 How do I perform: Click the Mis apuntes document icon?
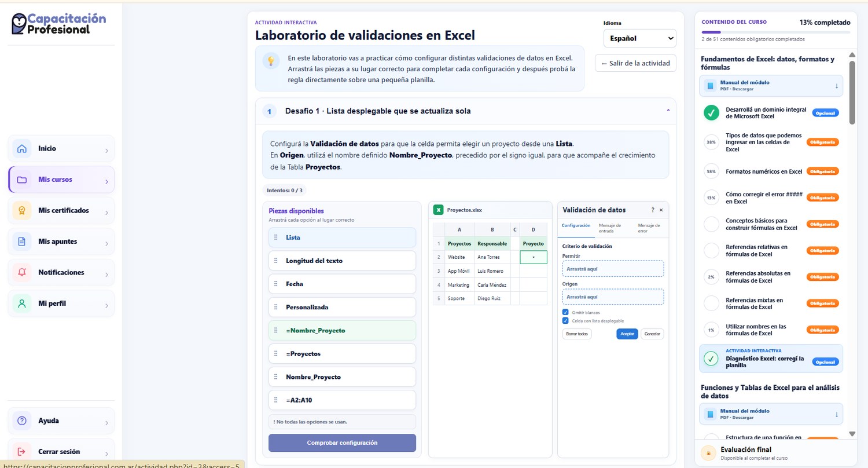click(x=22, y=242)
